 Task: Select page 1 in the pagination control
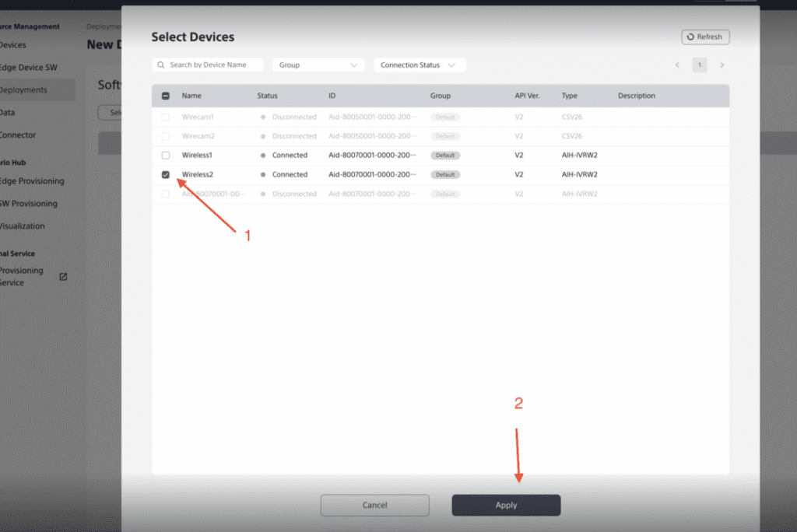699,65
